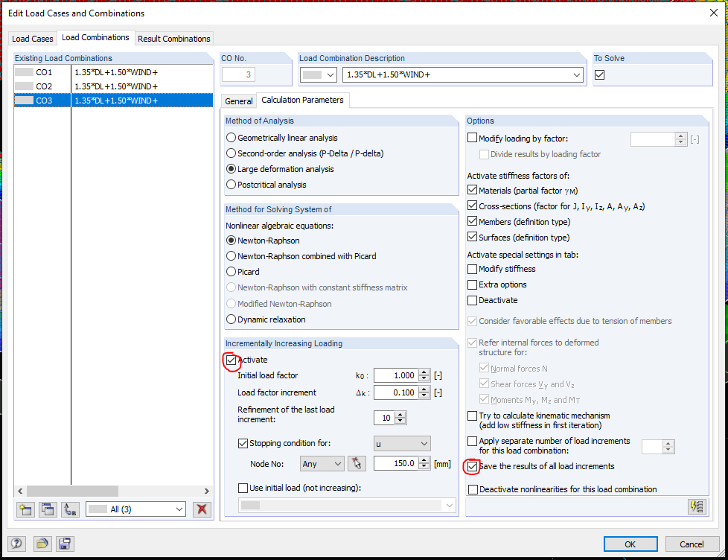Click the open folder icon at bottom
The width and height of the screenshot is (728, 560).
[x=42, y=544]
